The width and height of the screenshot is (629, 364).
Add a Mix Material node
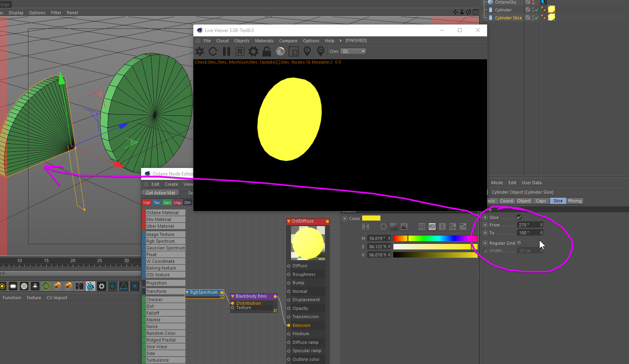coord(164,219)
